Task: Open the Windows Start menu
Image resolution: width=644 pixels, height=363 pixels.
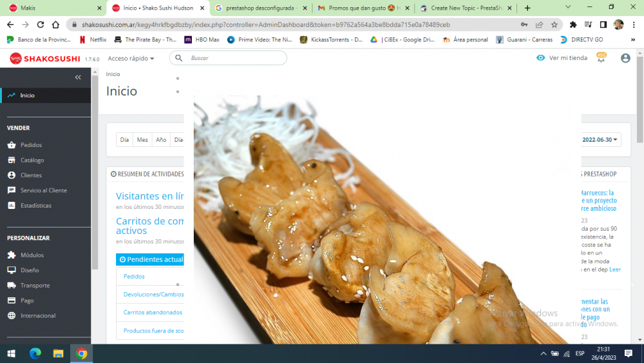Action: [x=12, y=353]
